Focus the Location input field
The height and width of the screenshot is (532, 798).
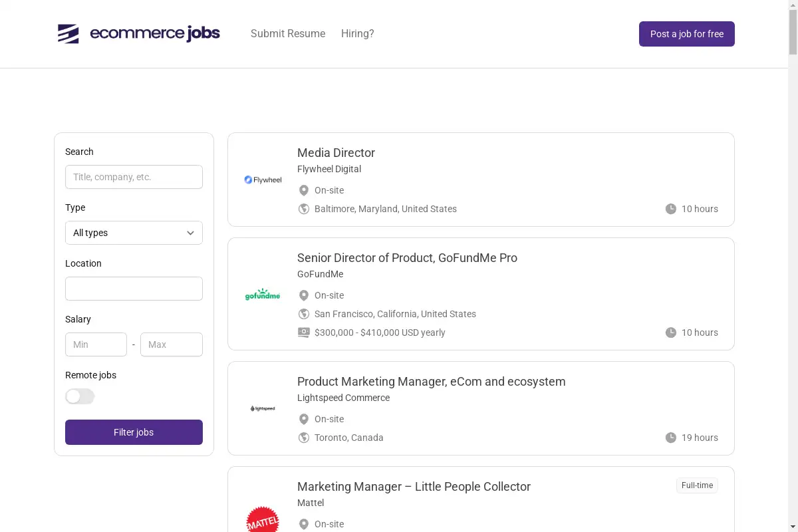coord(134,289)
